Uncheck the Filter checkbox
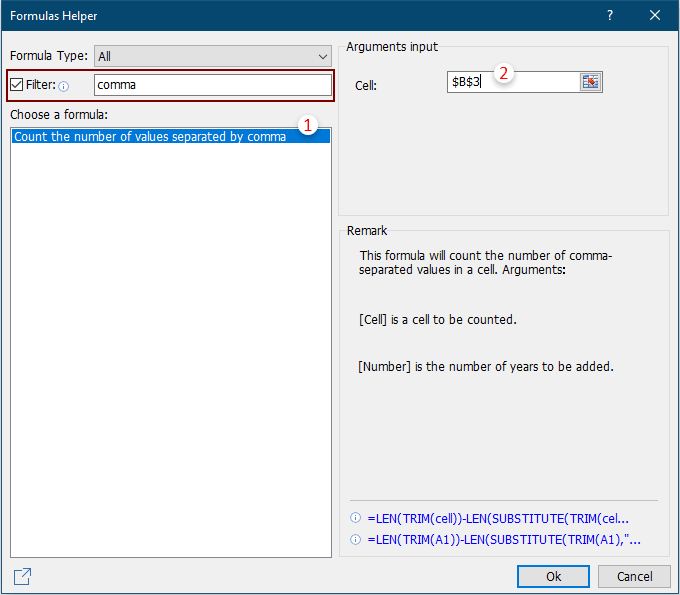680x595 pixels. 16,85
